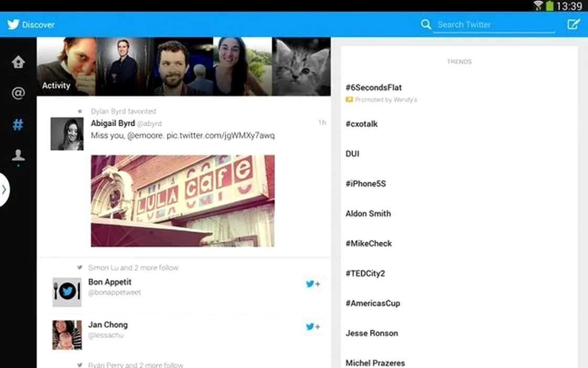588x368 pixels.
Task: View the Lula Cafe tweet photo
Action: pos(182,200)
